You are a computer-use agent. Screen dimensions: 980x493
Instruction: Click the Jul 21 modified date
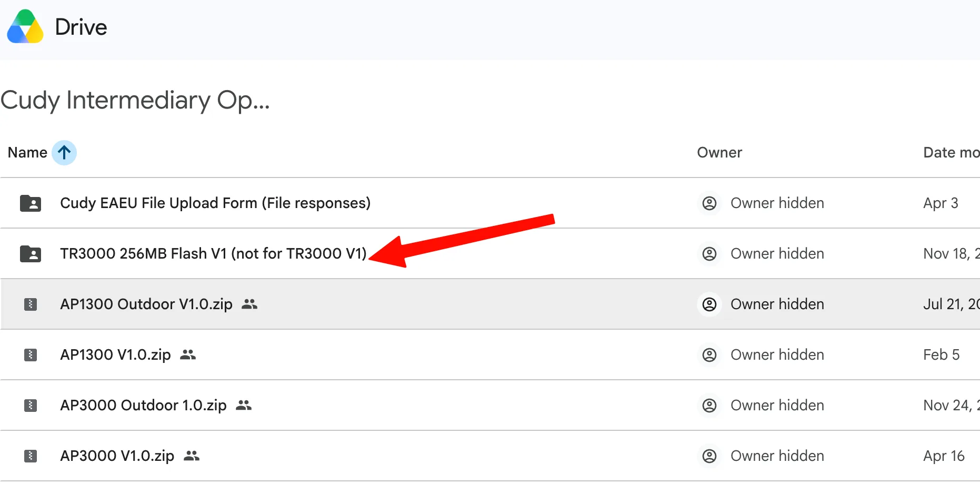(952, 304)
